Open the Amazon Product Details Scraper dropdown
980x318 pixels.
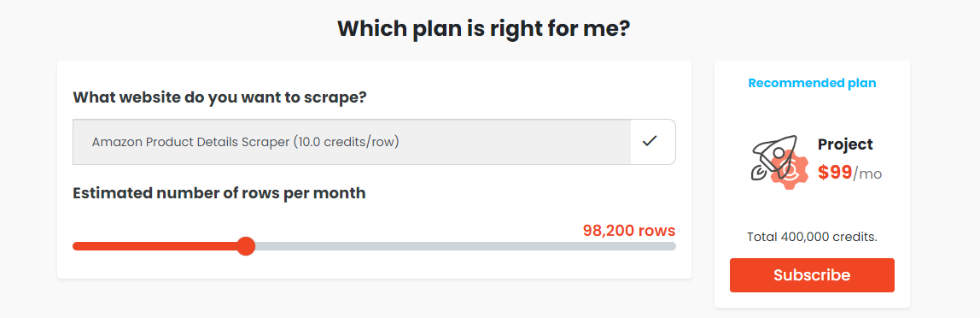point(374,142)
